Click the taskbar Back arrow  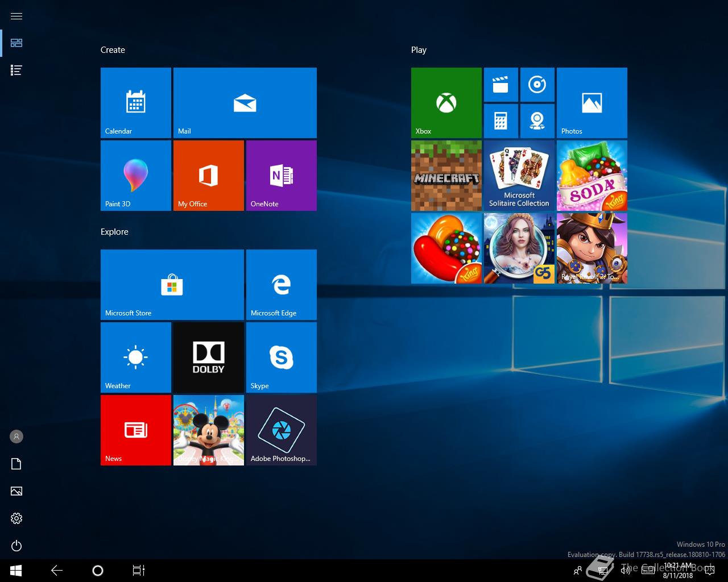(x=57, y=571)
